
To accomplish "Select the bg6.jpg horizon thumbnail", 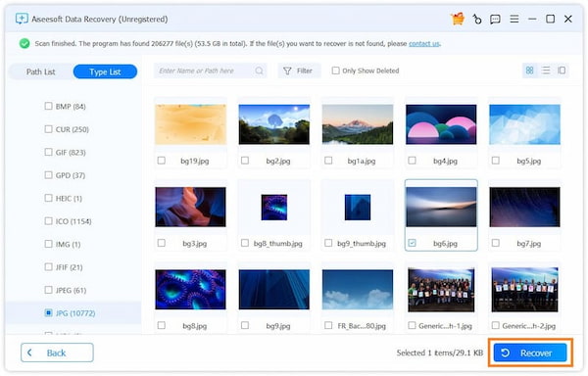I will pos(441,207).
